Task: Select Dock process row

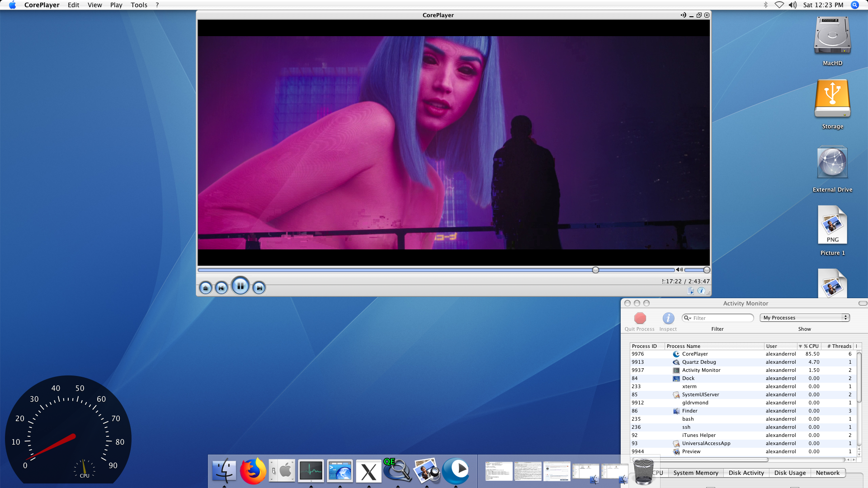Action: pos(742,378)
